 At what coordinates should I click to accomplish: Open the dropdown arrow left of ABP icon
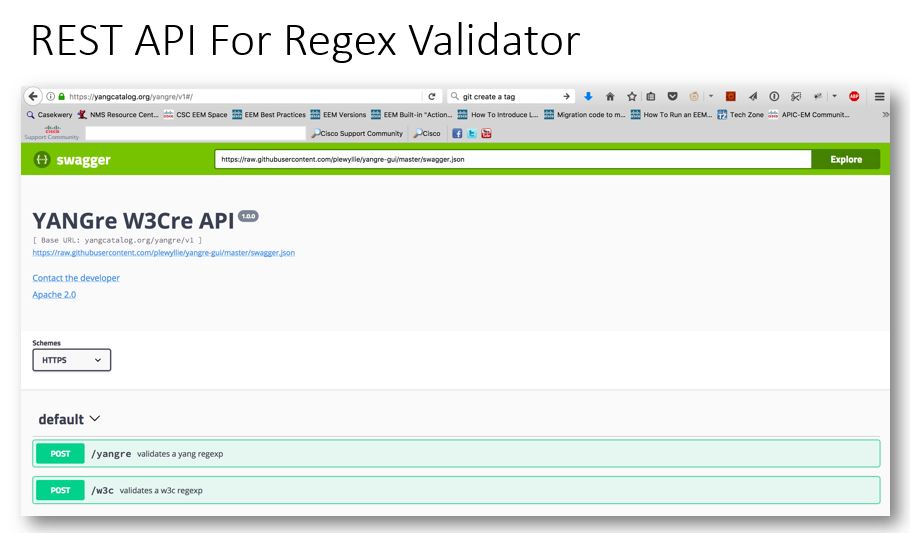835,96
